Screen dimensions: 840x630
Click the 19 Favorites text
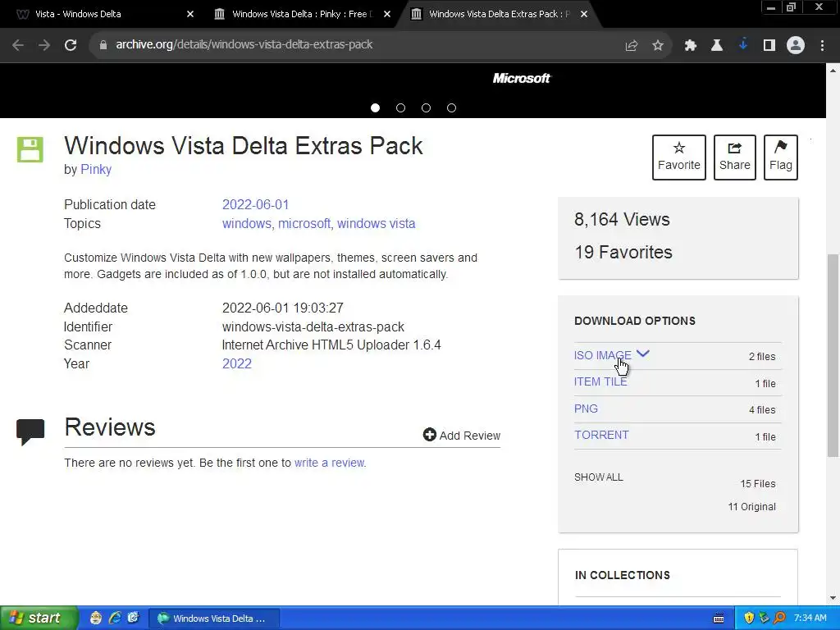[x=623, y=252]
